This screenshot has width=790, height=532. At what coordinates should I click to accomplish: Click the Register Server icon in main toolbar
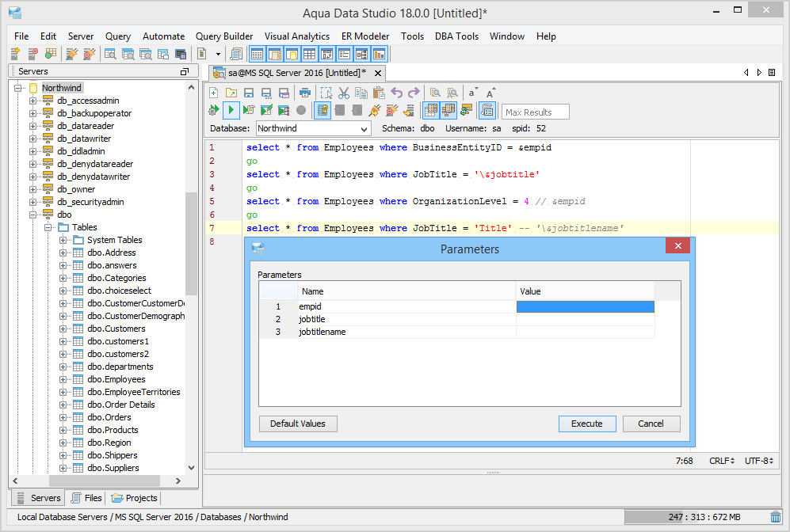pyautogui.click(x=15, y=54)
